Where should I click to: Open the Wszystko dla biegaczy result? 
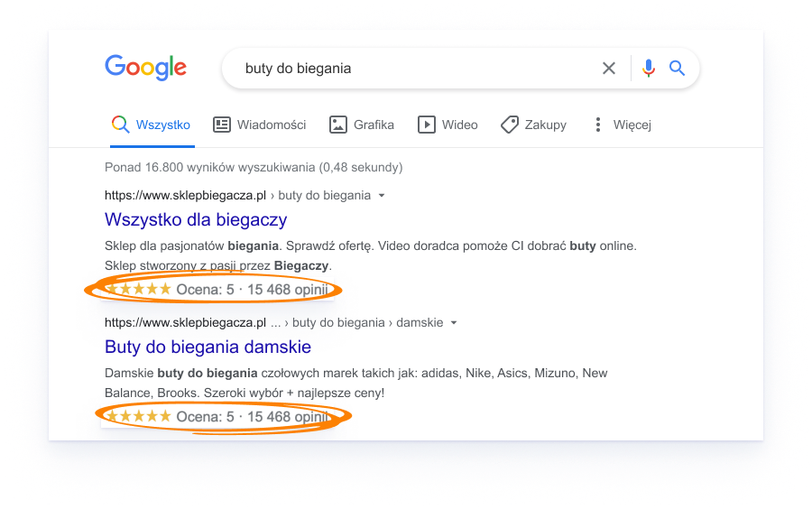point(196,219)
